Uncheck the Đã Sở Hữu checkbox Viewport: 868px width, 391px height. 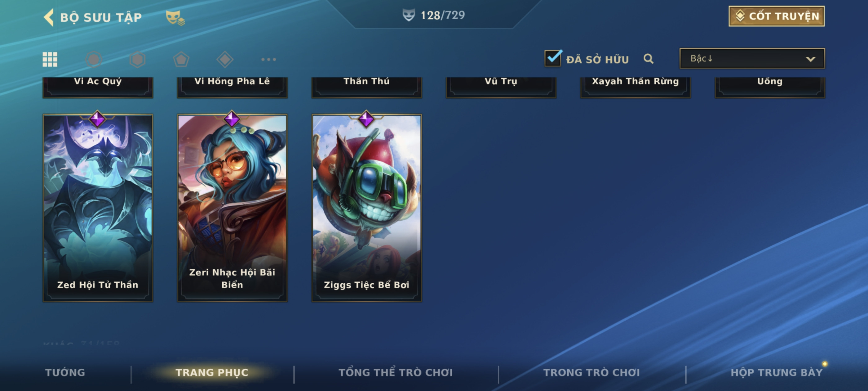553,58
